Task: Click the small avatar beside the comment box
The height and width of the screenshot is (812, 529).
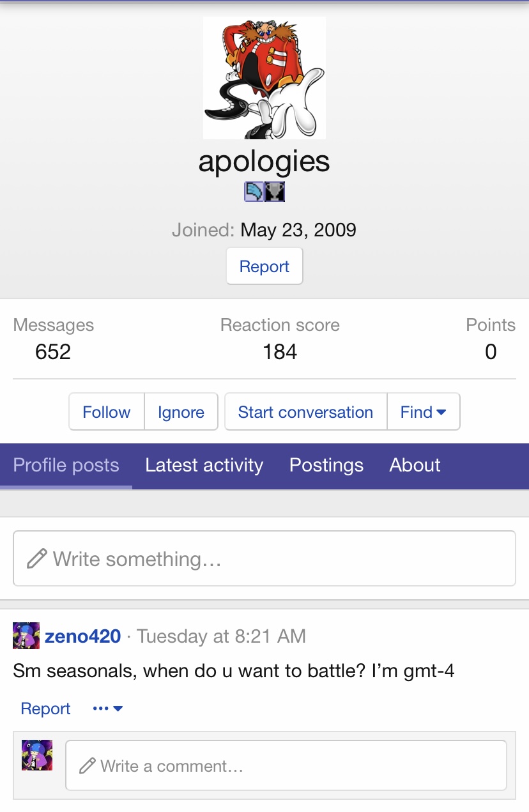Action: coord(36,755)
